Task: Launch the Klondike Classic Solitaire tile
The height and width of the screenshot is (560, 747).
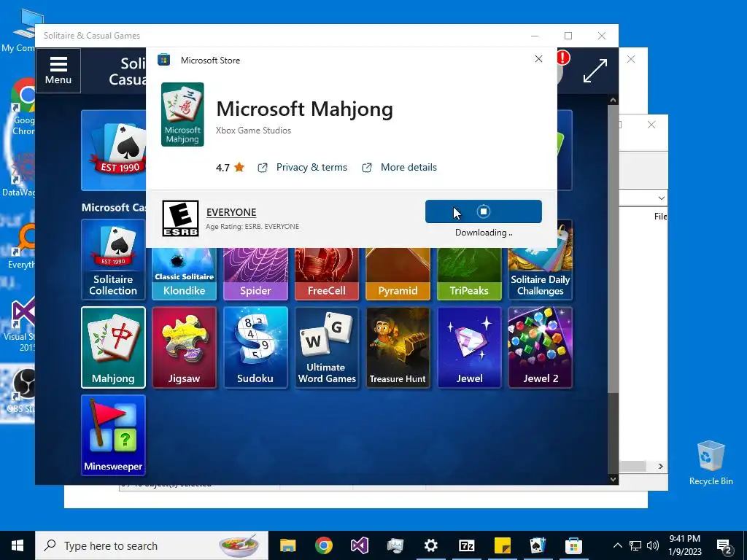Action: [185, 274]
